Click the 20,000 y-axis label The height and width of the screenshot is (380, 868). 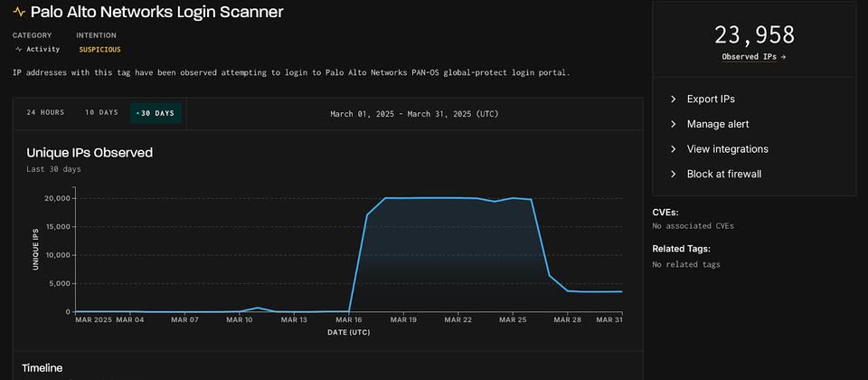[x=57, y=198]
